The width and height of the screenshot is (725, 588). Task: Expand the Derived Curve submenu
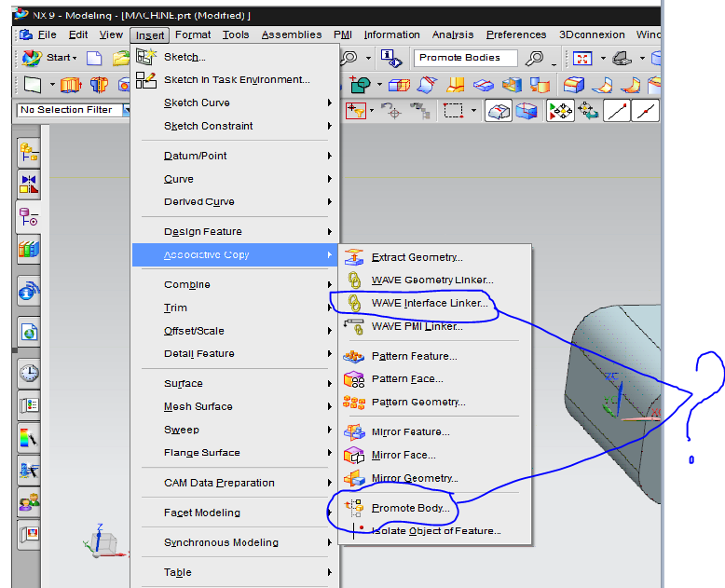tap(236, 201)
